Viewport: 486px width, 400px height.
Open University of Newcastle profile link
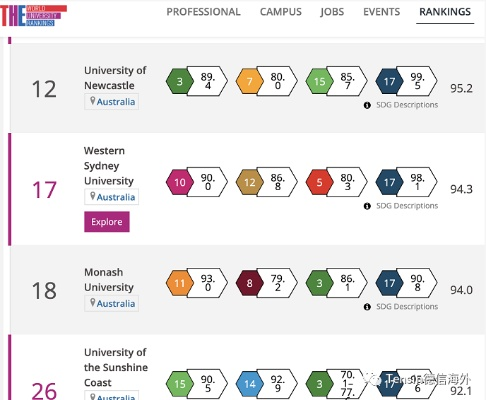(x=115, y=78)
